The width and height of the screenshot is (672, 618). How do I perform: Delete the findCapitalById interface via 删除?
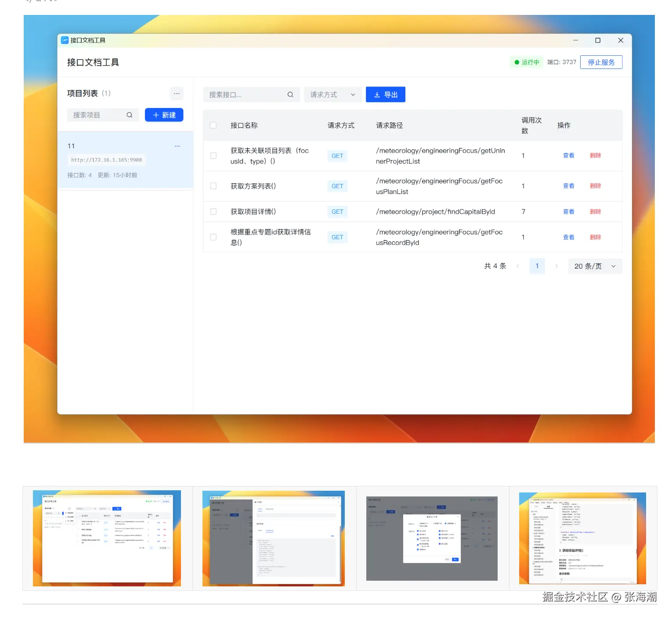click(x=596, y=212)
